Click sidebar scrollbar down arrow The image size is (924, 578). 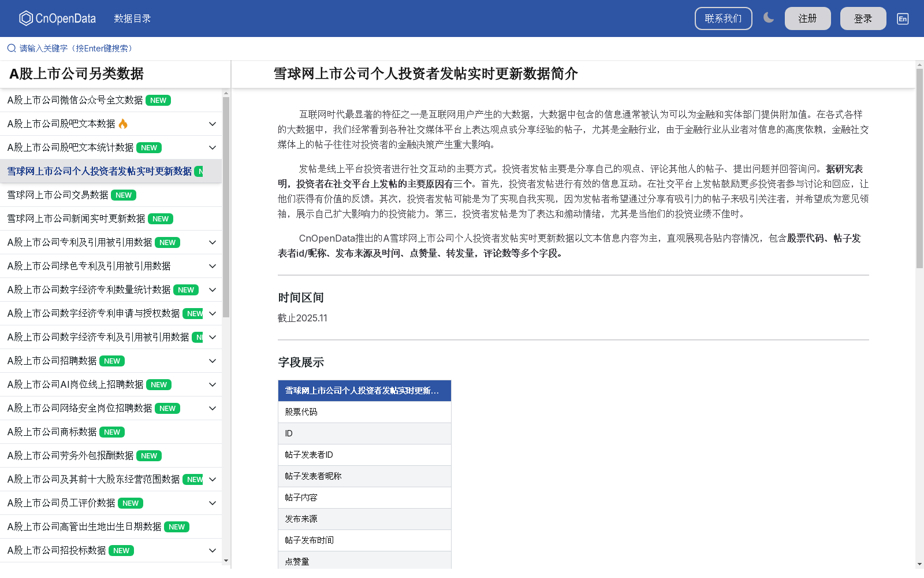pyautogui.click(x=226, y=560)
